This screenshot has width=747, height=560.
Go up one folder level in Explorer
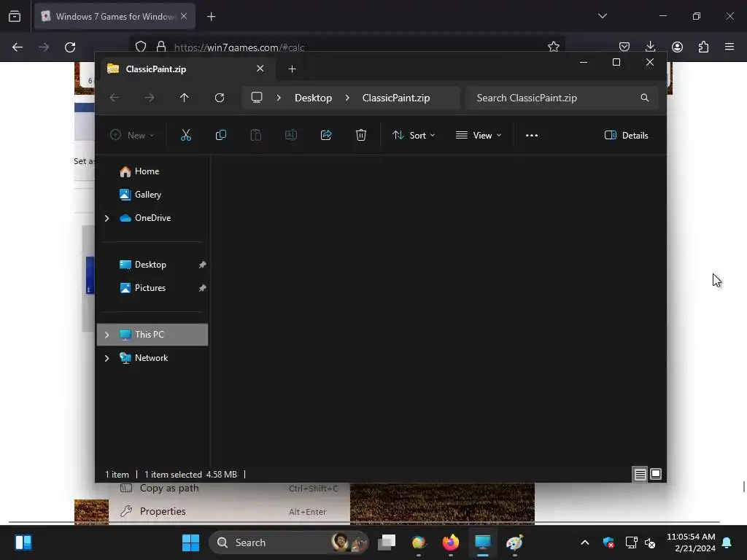[x=185, y=98]
